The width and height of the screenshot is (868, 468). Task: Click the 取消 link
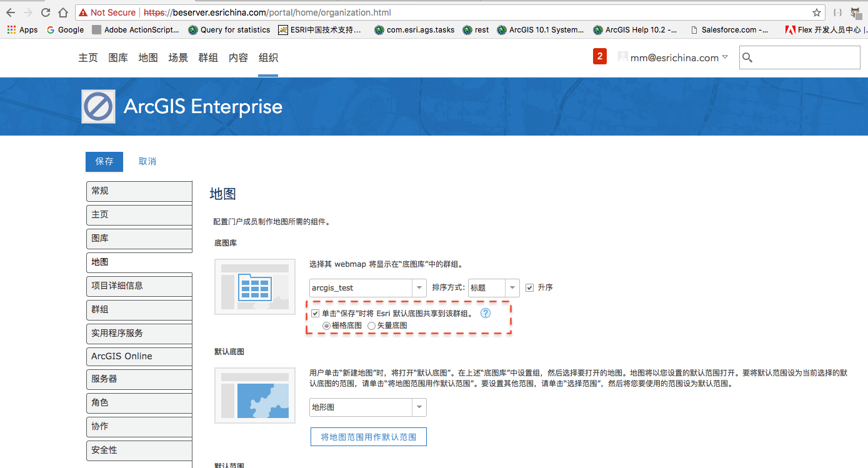tap(147, 161)
